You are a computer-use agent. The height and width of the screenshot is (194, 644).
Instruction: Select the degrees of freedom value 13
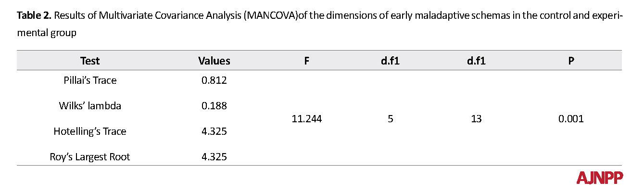click(476, 119)
